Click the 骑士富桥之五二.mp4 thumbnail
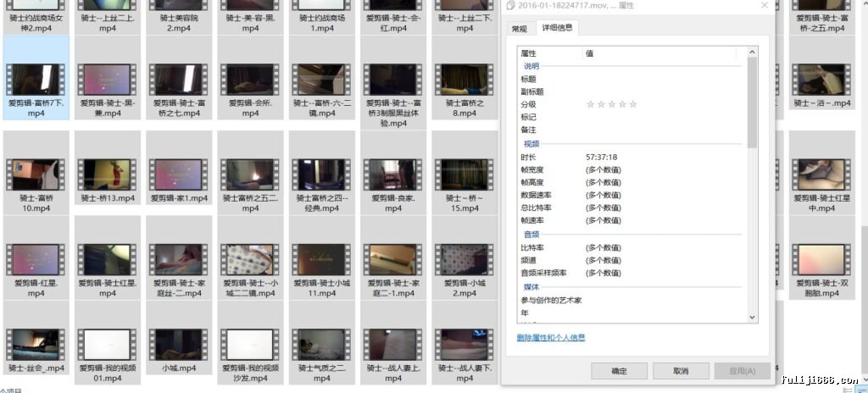The height and width of the screenshot is (393, 868). coord(250,174)
